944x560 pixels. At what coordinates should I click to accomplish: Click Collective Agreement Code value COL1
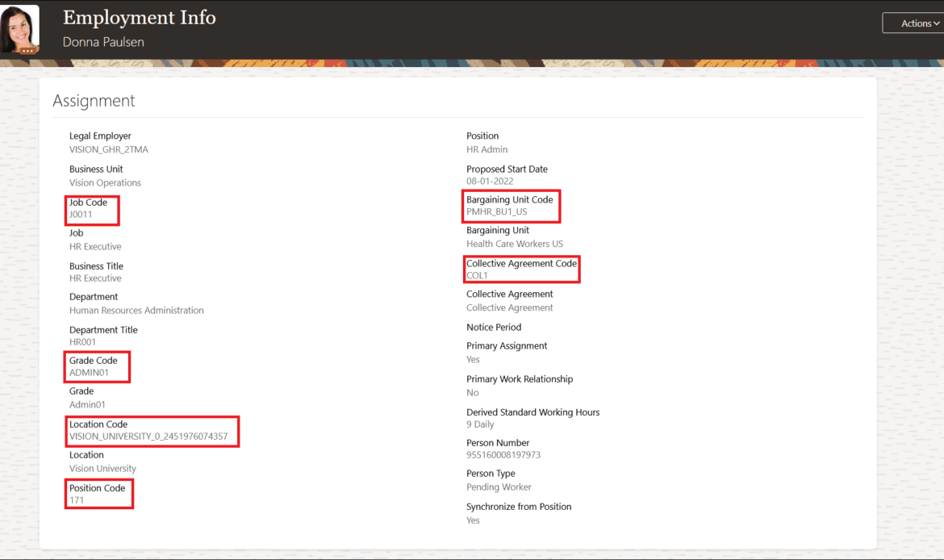(x=477, y=276)
